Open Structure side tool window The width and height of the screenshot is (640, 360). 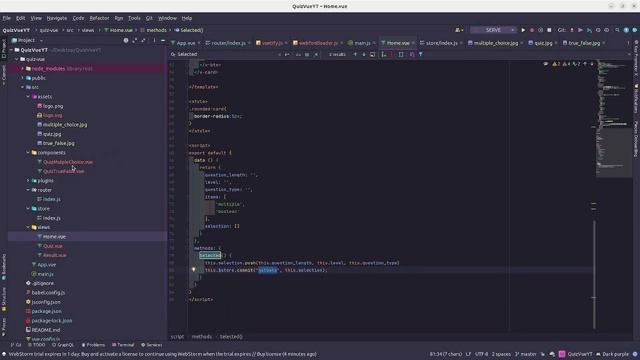pos(4,300)
